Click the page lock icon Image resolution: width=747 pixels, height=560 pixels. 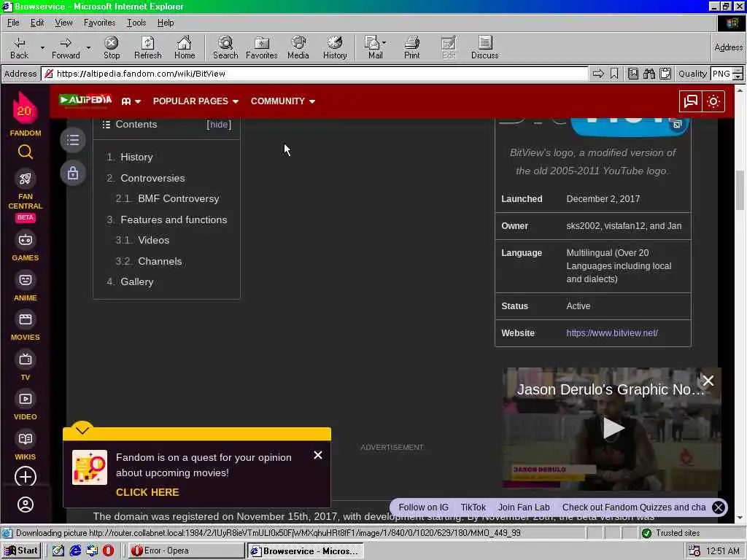pyautogui.click(x=73, y=173)
